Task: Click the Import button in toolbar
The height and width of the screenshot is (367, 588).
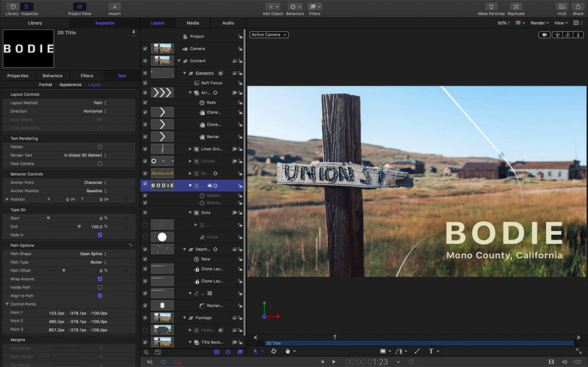Action: (115, 6)
